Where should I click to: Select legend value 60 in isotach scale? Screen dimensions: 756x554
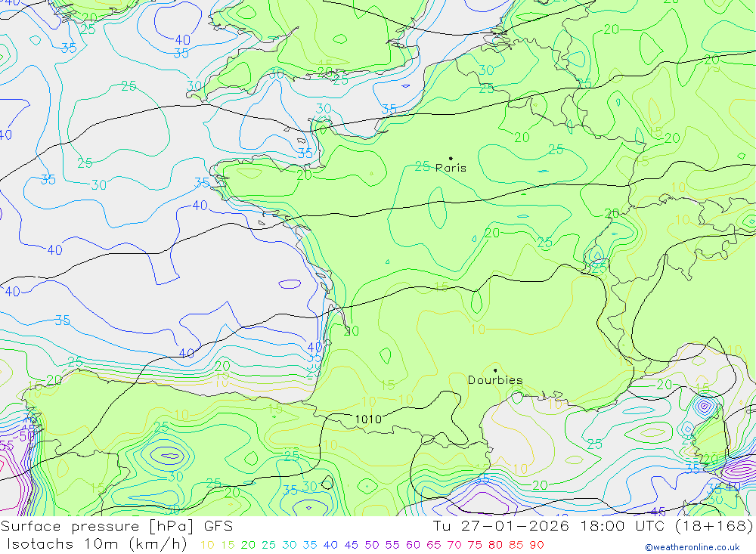coord(414,545)
